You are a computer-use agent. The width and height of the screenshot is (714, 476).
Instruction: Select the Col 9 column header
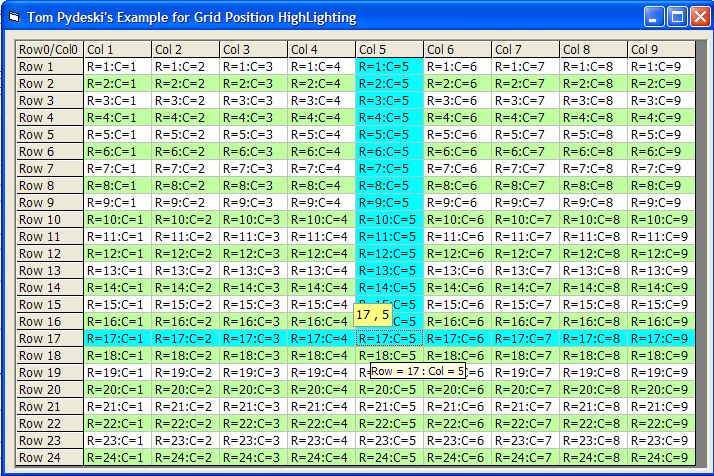[660, 49]
